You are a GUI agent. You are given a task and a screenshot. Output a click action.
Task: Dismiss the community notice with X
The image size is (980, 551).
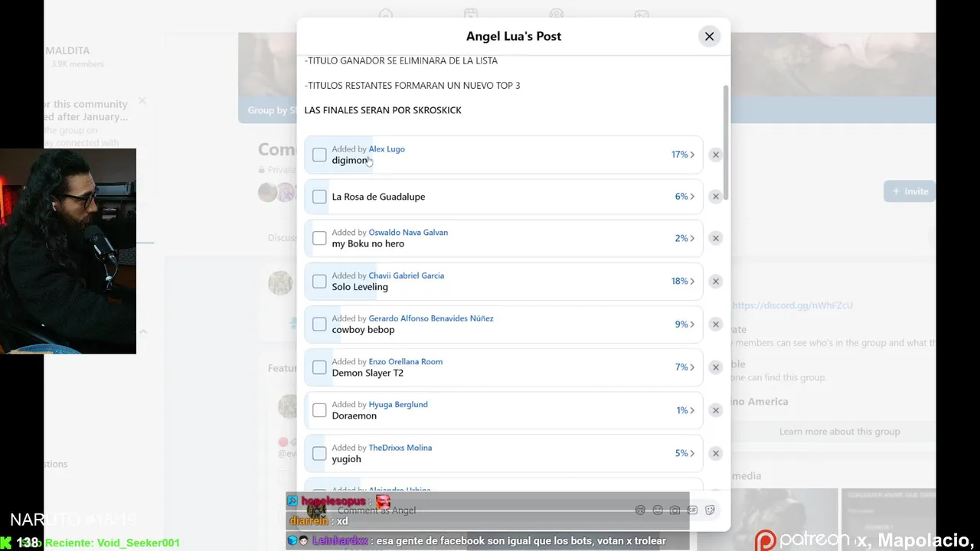click(142, 100)
